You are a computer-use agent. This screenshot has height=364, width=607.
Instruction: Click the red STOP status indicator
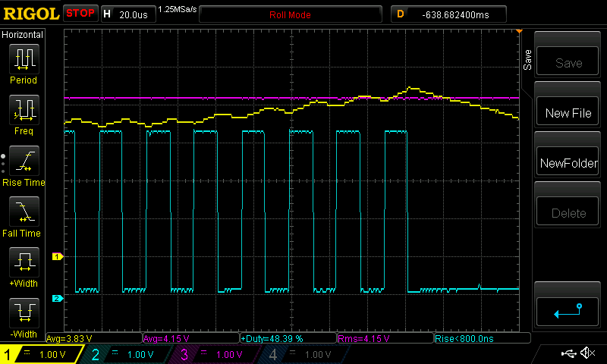tap(80, 14)
